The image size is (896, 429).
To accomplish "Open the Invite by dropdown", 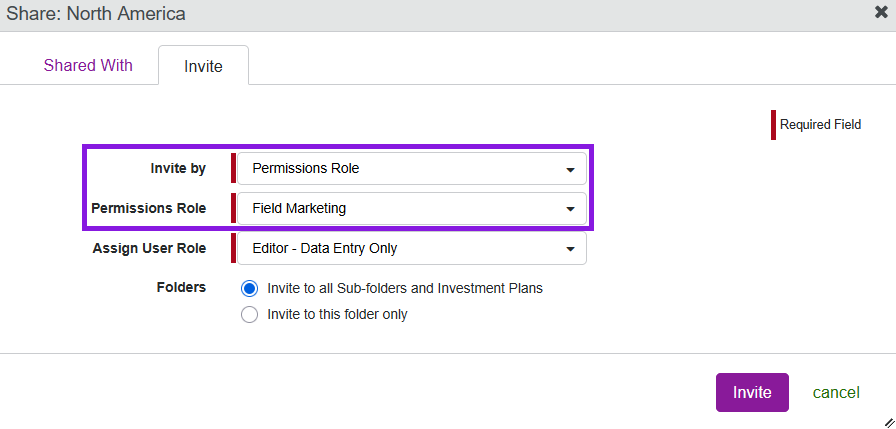I will 412,169.
